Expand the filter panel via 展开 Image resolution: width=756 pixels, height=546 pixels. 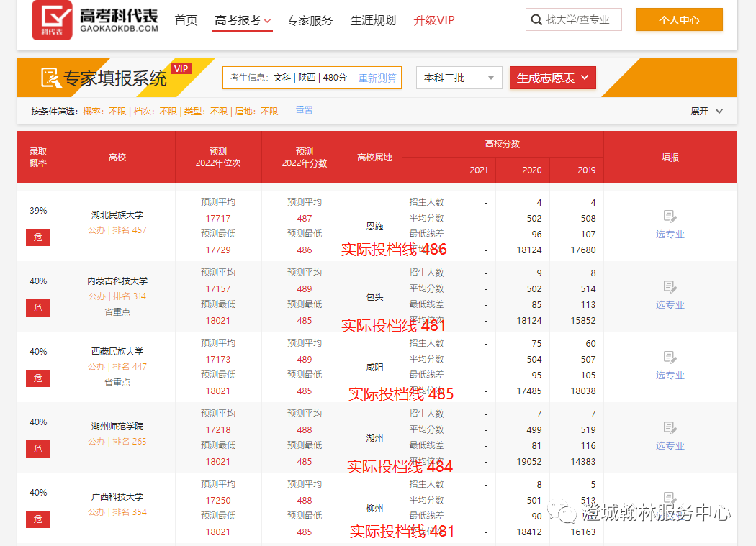(706, 112)
